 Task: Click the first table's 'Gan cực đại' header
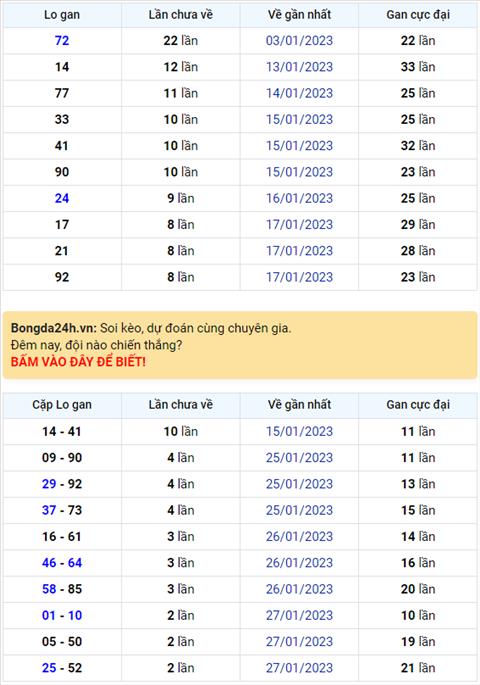[418, 14]
